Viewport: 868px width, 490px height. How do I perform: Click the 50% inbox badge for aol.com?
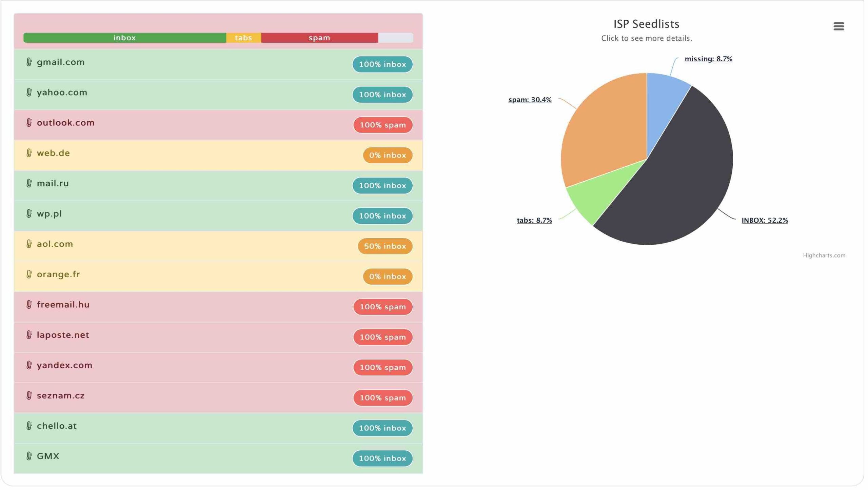pyautogui.click(x=385, y=246)
